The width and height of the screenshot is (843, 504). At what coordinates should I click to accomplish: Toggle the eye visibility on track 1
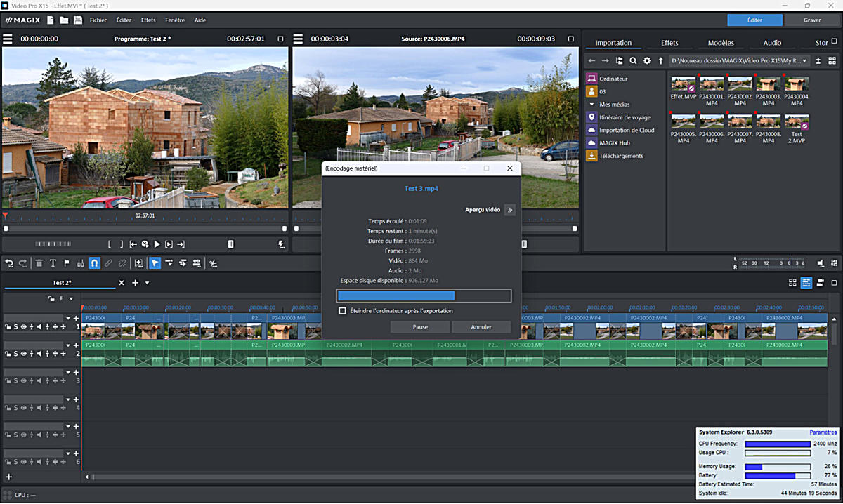pos(23,327)
